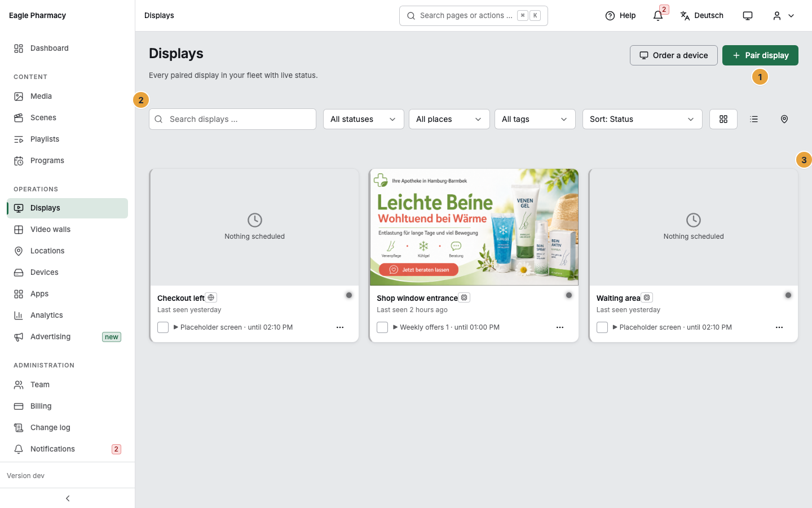Collapse the sidebar with the bottom chevron
The width and height of the screenshot is (812, 508).
click(x=68, y=498)
